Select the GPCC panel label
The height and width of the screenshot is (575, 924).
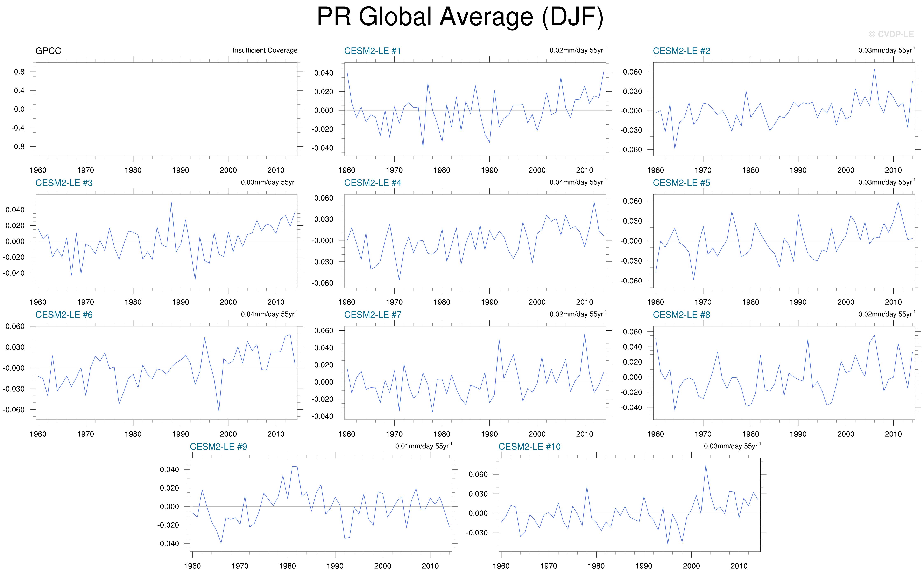(48, 51)
